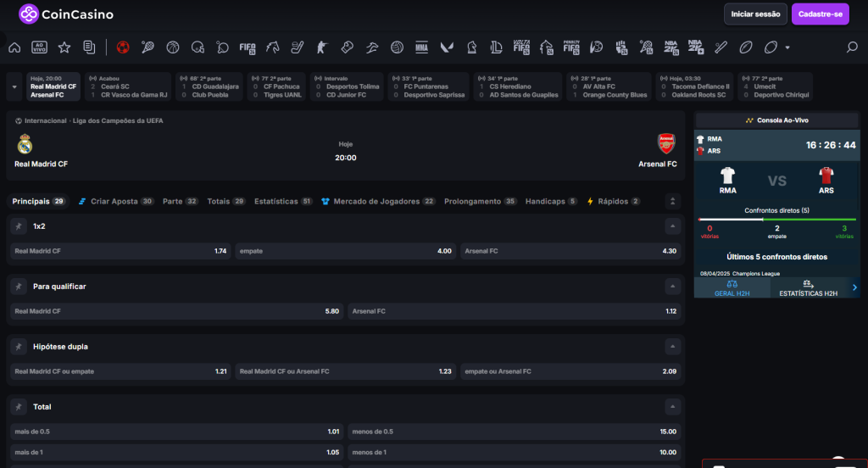Advance H2H tabs with right chevron
The height and width of the screenshot is (468, 868).
click(x=854, y=287)
